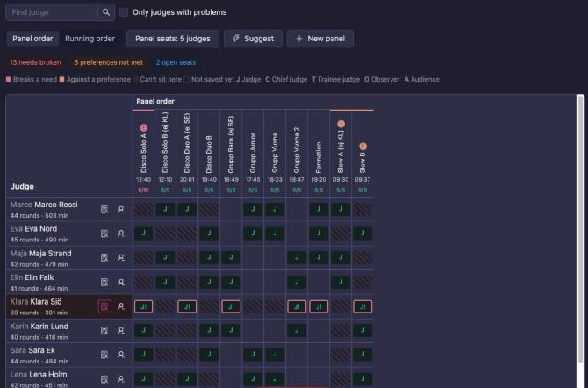
Task: Click warning icon on Disco Solo A column
Action: pyautogui.click(x=143, y=128)
